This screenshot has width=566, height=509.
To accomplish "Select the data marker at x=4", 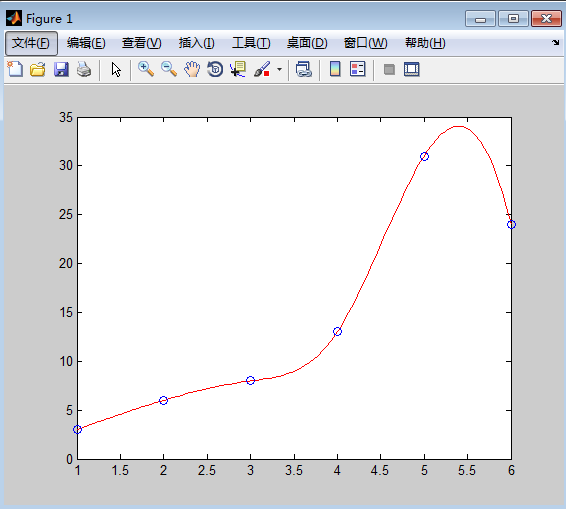I will point(338,331).
